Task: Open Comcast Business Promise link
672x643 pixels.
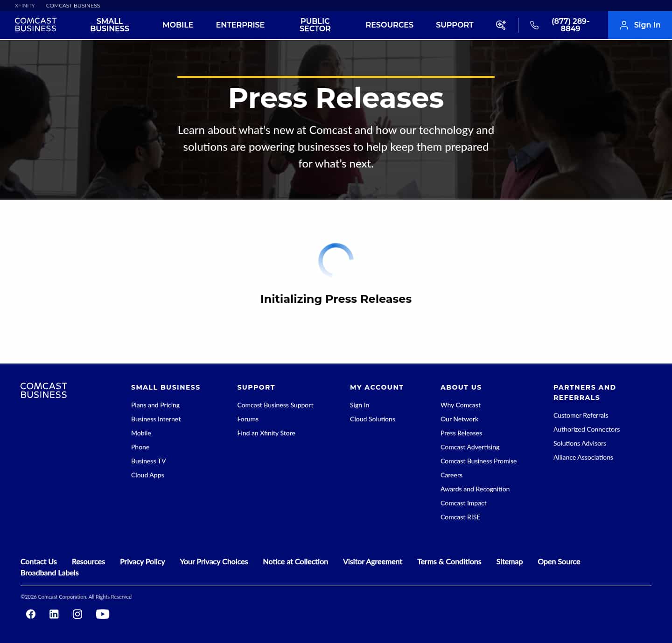Action: pos(478,461)
